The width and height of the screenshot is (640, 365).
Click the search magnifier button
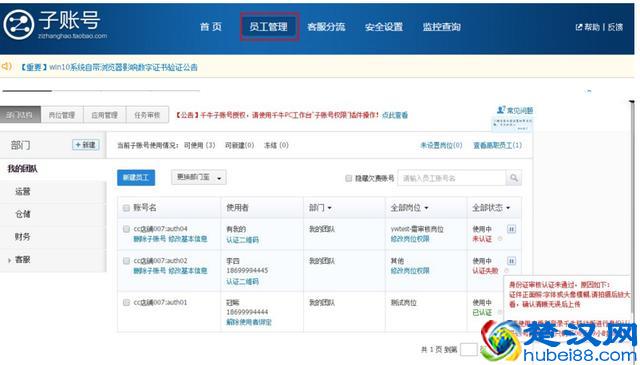[514, 178]
